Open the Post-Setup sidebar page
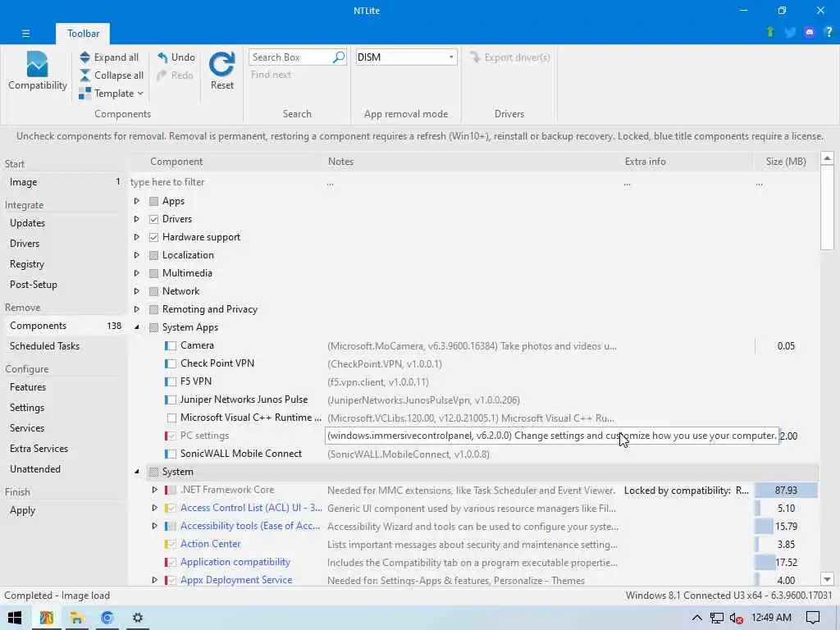 click(33, 285)
